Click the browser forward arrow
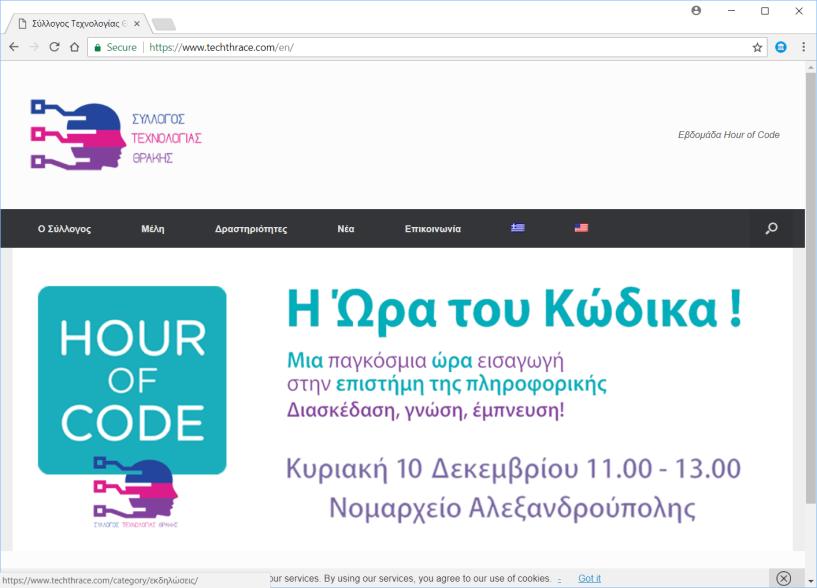817x588 pixels. click(34, 47)
